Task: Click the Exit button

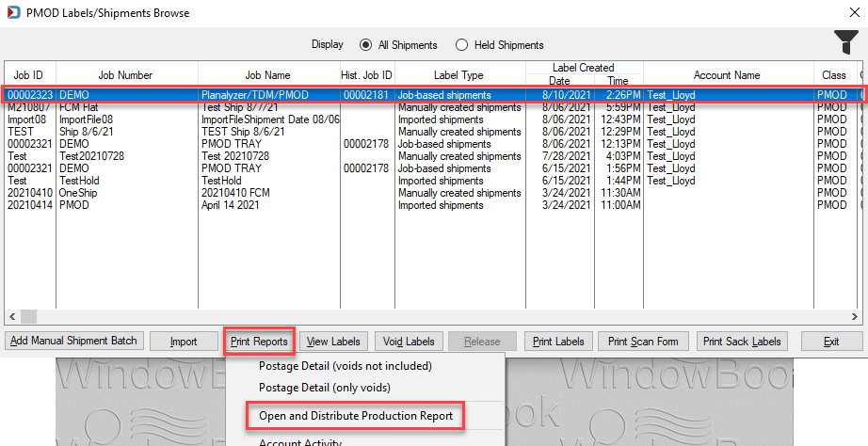Action: click(831, 342)
